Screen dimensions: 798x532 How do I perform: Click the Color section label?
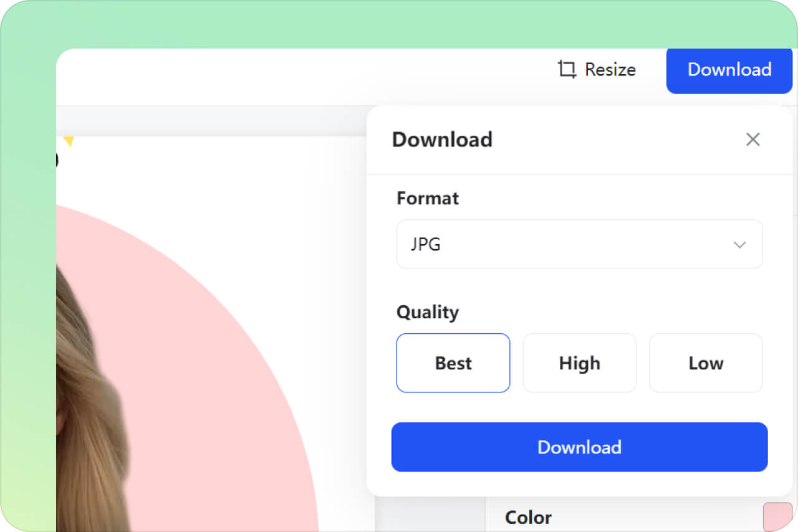[528, 518]
